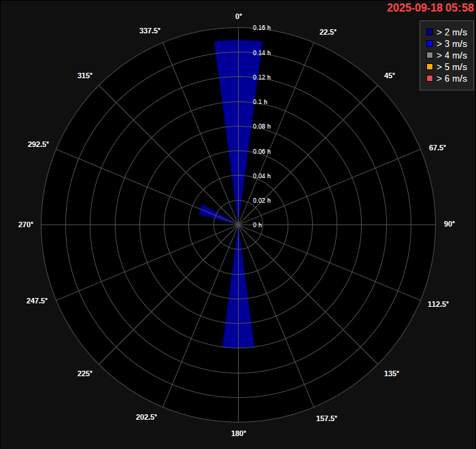This screenshot has height=449, width=476.
Task: Click the '0.04 h' radial axis label
Action: [262, 176]
